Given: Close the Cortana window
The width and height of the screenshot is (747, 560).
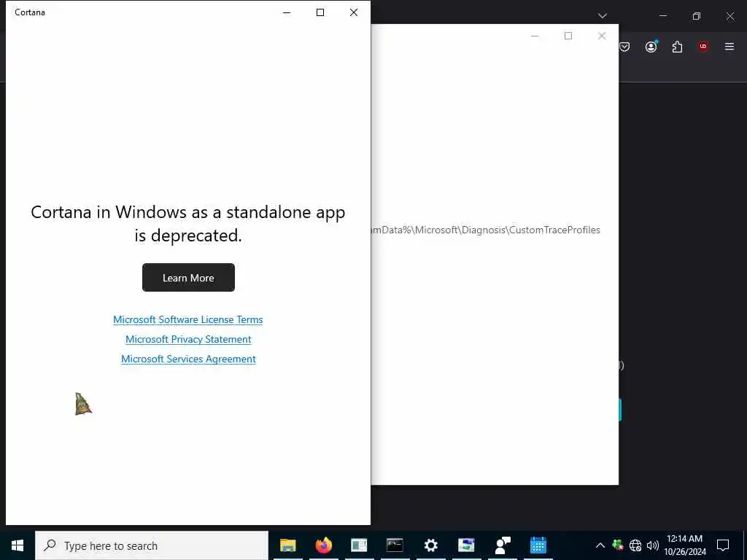Looking at the screenshot, I should tap(354, 12).
